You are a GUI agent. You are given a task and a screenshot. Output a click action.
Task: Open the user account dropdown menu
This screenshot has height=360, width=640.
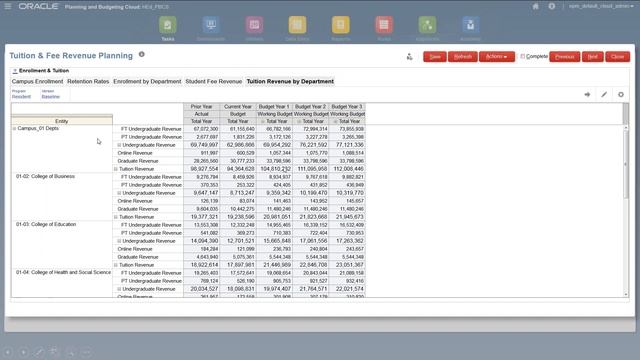click(601, 6)
